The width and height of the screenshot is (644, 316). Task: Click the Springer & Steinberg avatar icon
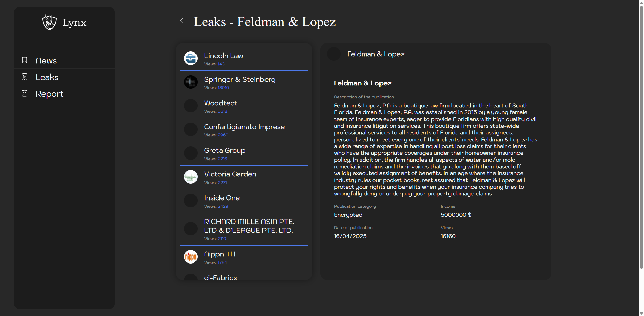[191, 82]
